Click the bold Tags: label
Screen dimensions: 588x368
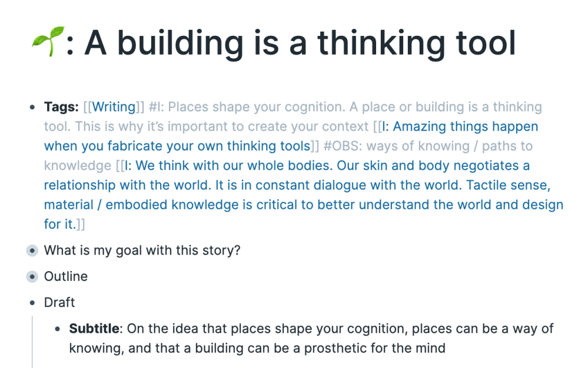pyautogui.click(x=61, y=106)
